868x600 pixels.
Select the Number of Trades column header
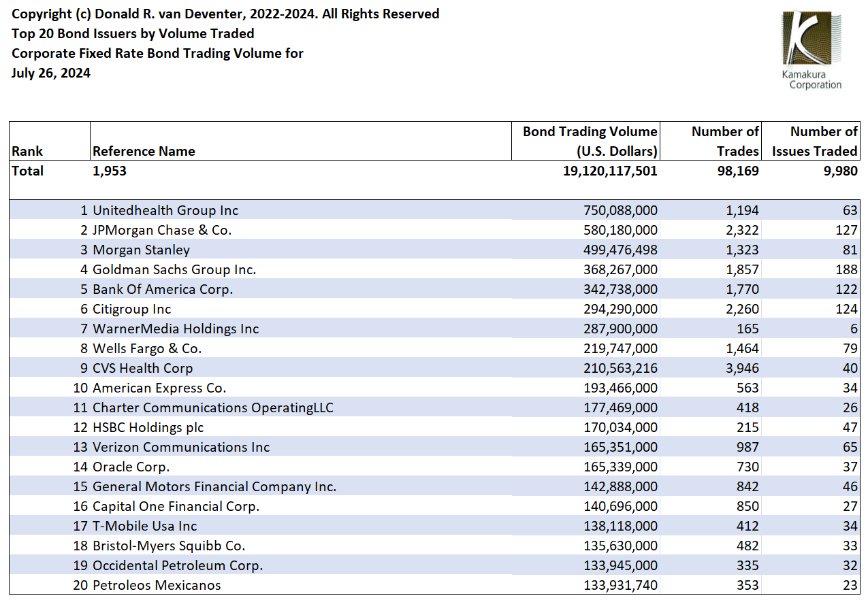coord(725,141)
